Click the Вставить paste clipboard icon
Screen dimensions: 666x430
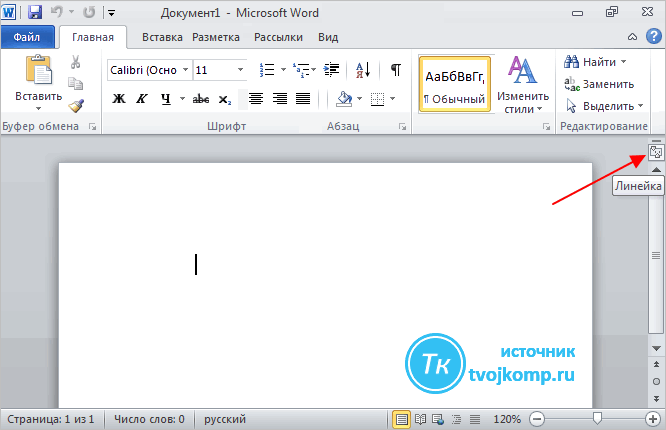click(x=39, y=71)
